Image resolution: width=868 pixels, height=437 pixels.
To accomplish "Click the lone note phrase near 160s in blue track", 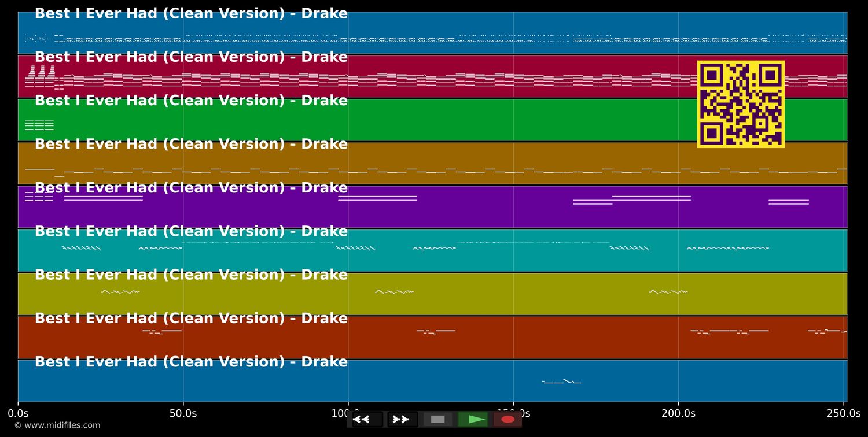I will click(561, 382).
